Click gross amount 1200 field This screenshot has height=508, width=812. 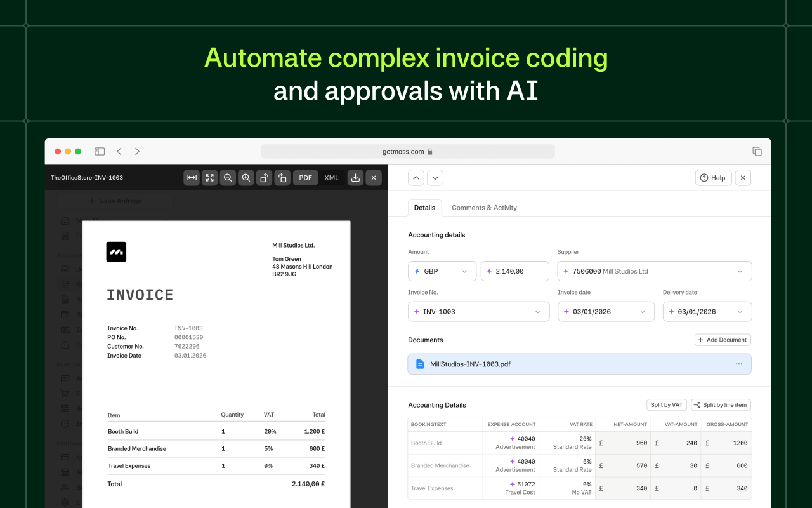726,443
